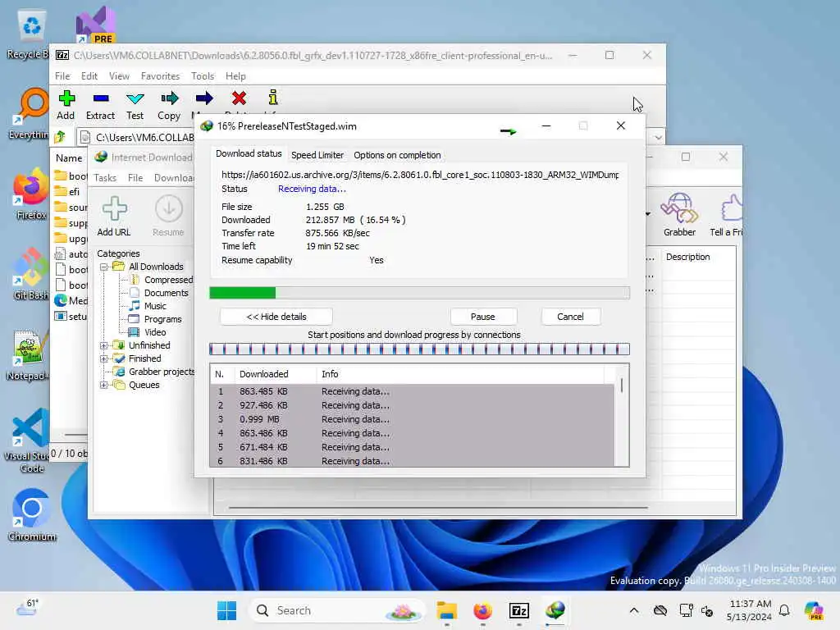Image resolution: width=840 pixels, height=630 pixels.
Task: Open Visual Studio Code desktop shortcut
Action: point(30,441)
